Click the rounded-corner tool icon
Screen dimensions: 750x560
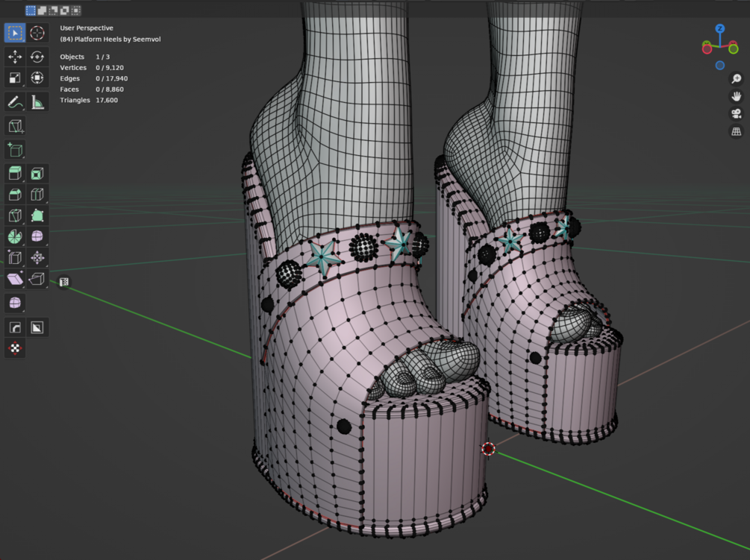[x=15, y=327]
